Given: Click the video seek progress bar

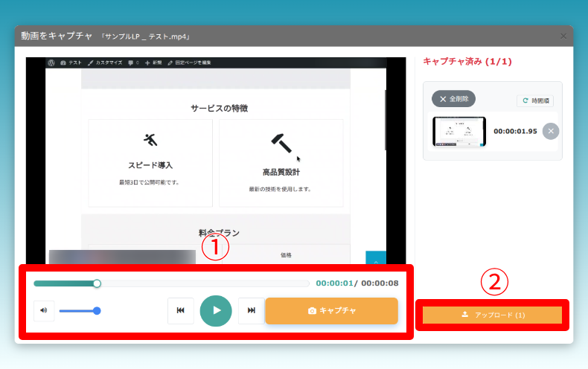Looking at the screenshot, I should click(171, 283).
